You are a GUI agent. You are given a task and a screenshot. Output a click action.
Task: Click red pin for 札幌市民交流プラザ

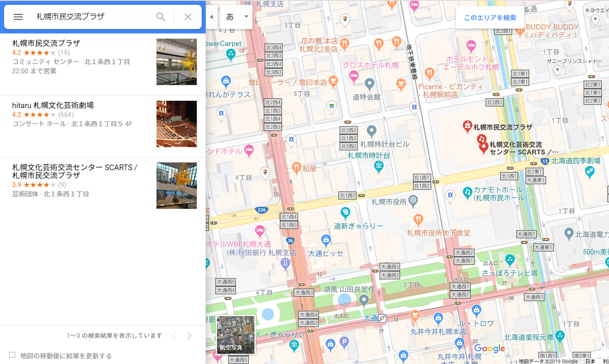point(467,127)
